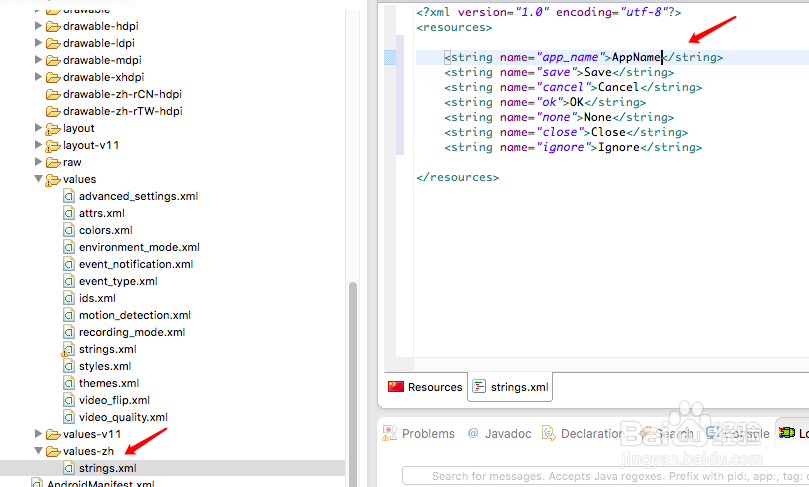
Task: Click the drawable-xhdpi folder icon
Action: (53, 77)
